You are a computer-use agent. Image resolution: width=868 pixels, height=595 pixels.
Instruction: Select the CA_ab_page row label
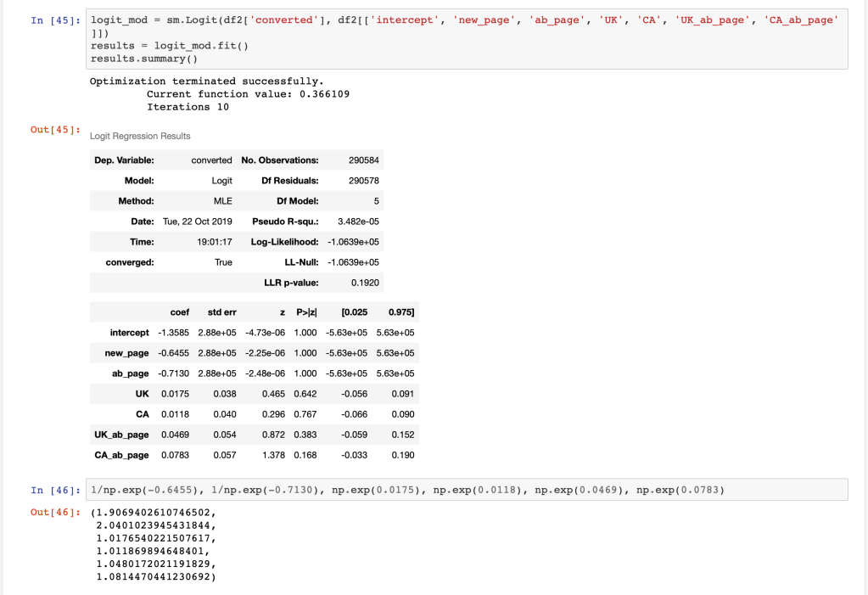click(x=120, y=455)
